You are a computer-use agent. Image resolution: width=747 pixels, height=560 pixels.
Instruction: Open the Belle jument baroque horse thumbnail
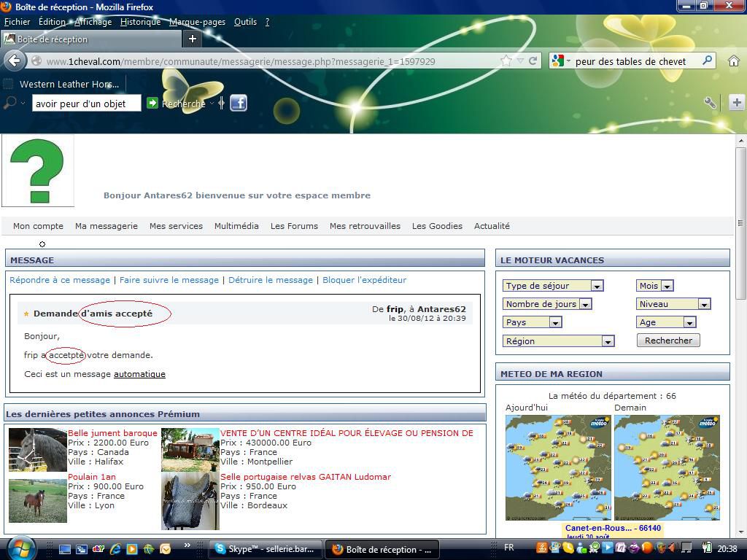click(x=38, y=450)
